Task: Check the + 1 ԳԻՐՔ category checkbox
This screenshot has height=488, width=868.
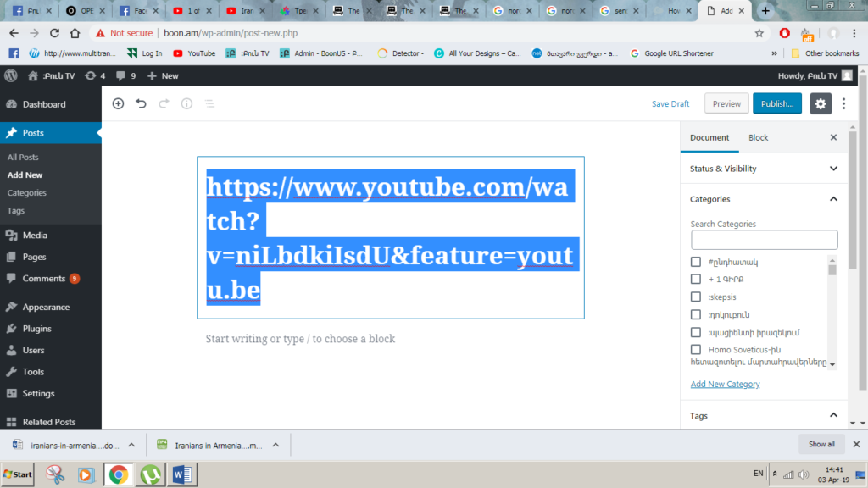Action: [696, 280]
